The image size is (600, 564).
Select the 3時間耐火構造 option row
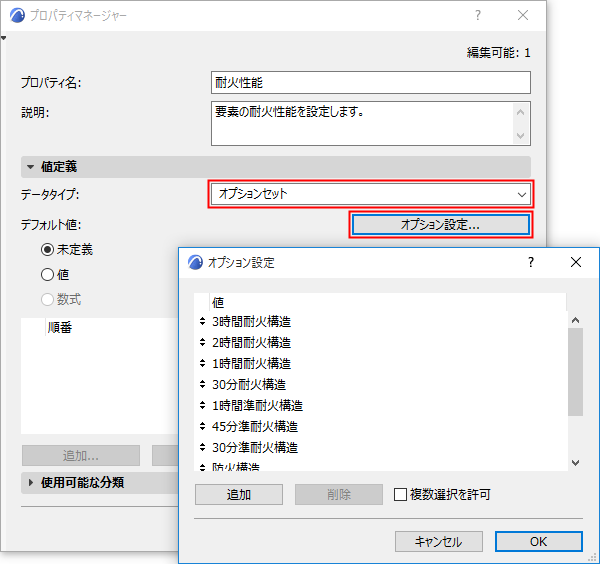coord(381,321)
